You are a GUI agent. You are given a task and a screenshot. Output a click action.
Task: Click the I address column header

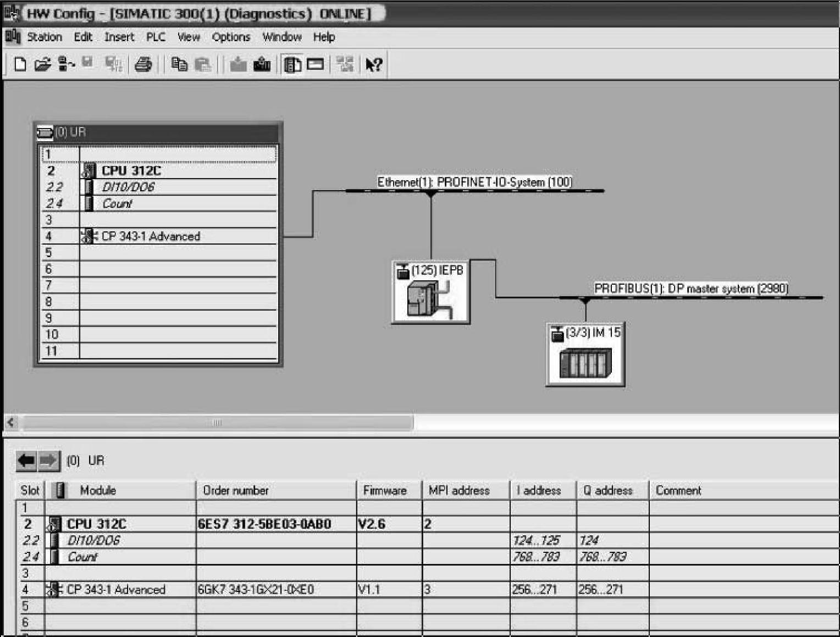(x=543, y=490)
